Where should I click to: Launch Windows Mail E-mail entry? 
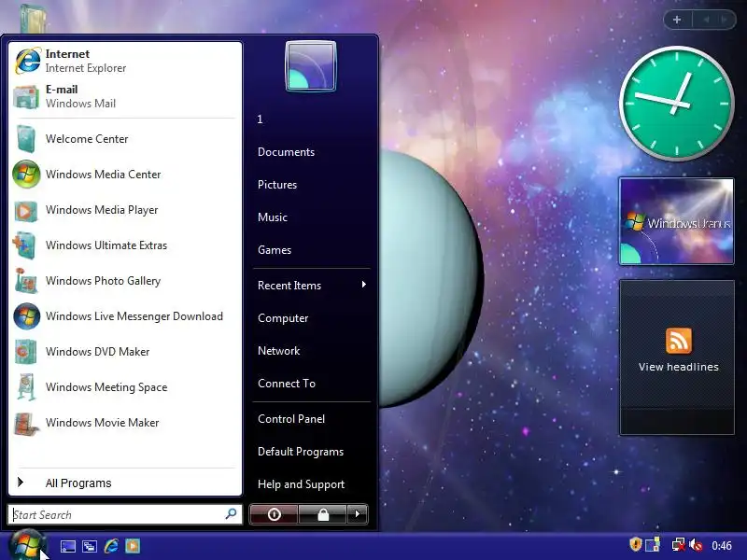[125, 96]
